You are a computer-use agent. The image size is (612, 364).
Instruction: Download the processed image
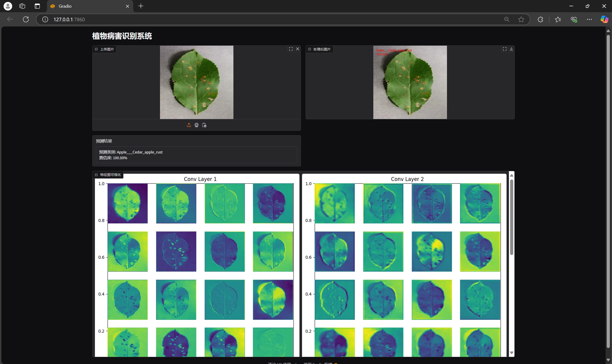coord(511,49)
